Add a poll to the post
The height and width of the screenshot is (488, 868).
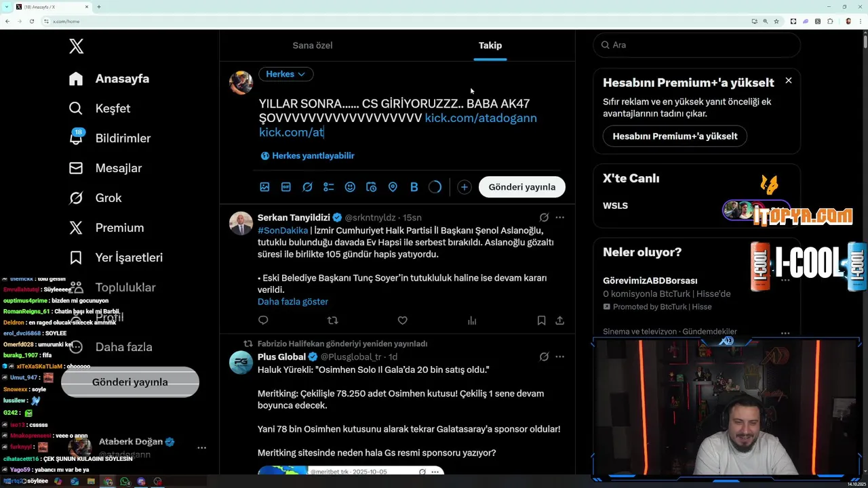328,187
